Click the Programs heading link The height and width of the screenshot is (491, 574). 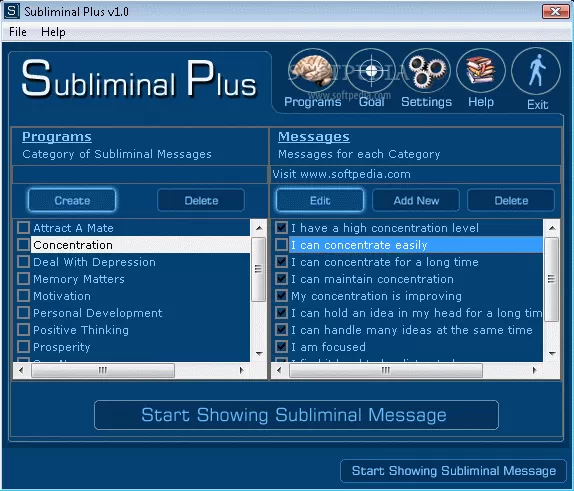coord(57,137)
